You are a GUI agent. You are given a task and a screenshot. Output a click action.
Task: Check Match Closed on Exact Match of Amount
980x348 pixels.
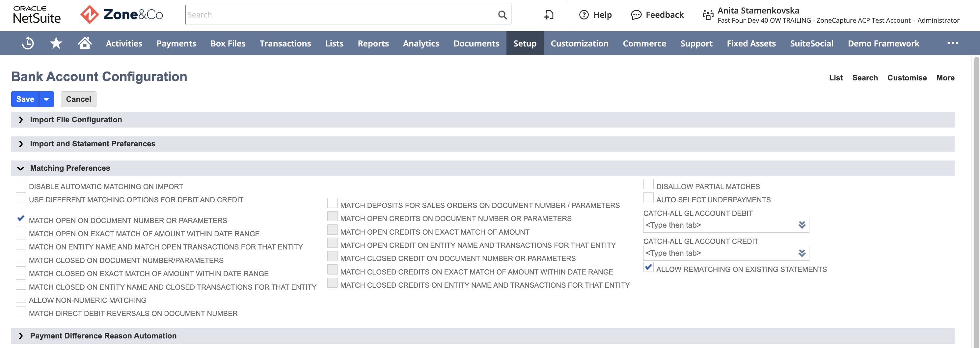[21, 272]
